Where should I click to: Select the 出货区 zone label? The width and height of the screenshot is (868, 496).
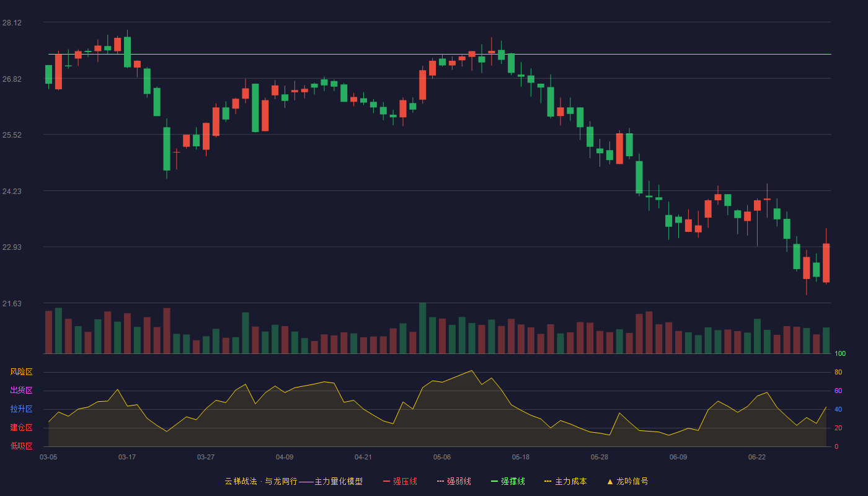pos(21,391)
